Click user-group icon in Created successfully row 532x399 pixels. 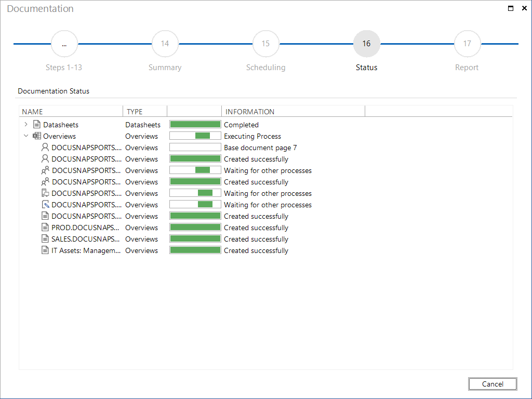coord(45,182)
